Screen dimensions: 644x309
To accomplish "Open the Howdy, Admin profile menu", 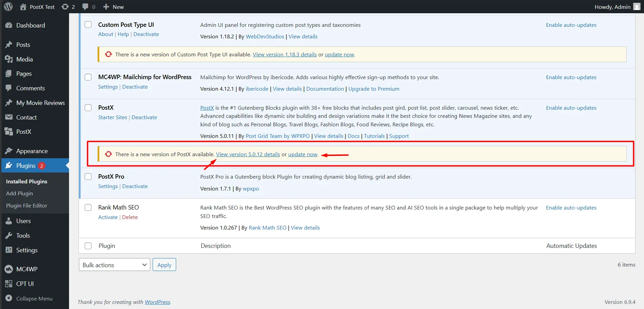I will click(x=612, y=6).
